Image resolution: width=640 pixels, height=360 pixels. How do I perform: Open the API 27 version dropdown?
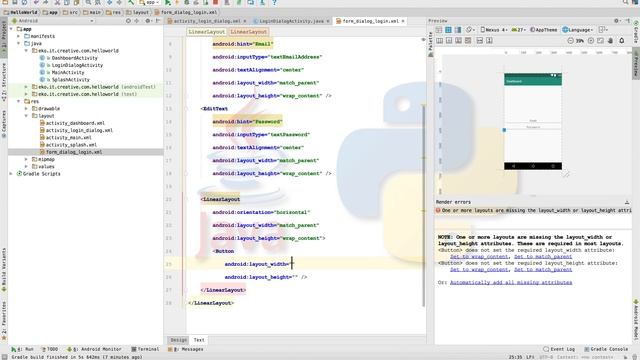[519, 30]
